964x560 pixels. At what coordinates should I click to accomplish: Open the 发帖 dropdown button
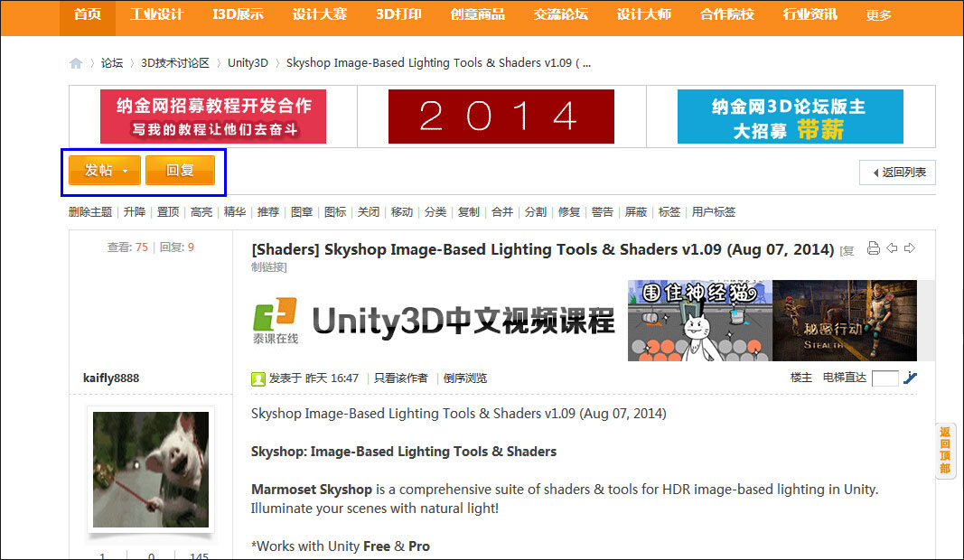tap(105, 171)
